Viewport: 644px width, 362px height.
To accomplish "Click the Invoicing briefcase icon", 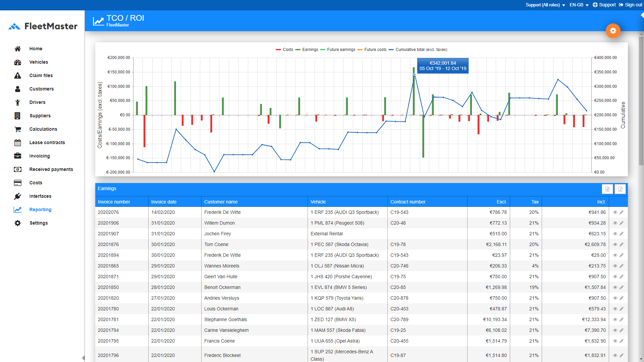I will click(18, 156).
